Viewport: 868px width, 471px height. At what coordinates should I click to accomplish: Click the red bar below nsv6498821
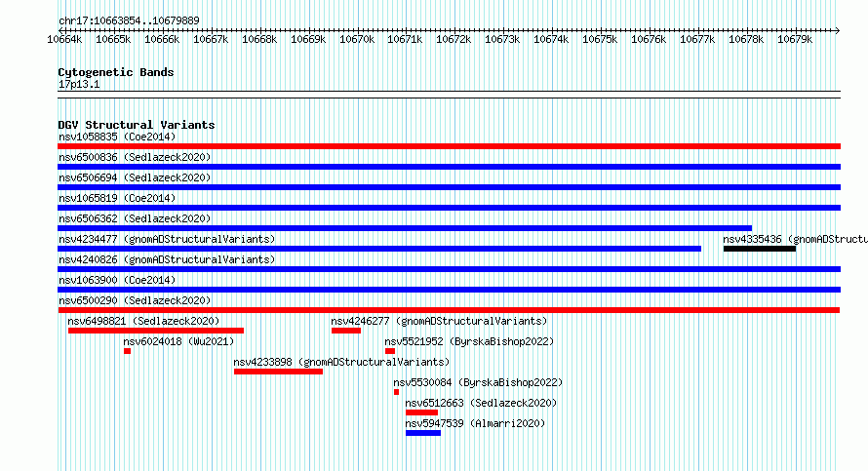click(x=156, y=331)
